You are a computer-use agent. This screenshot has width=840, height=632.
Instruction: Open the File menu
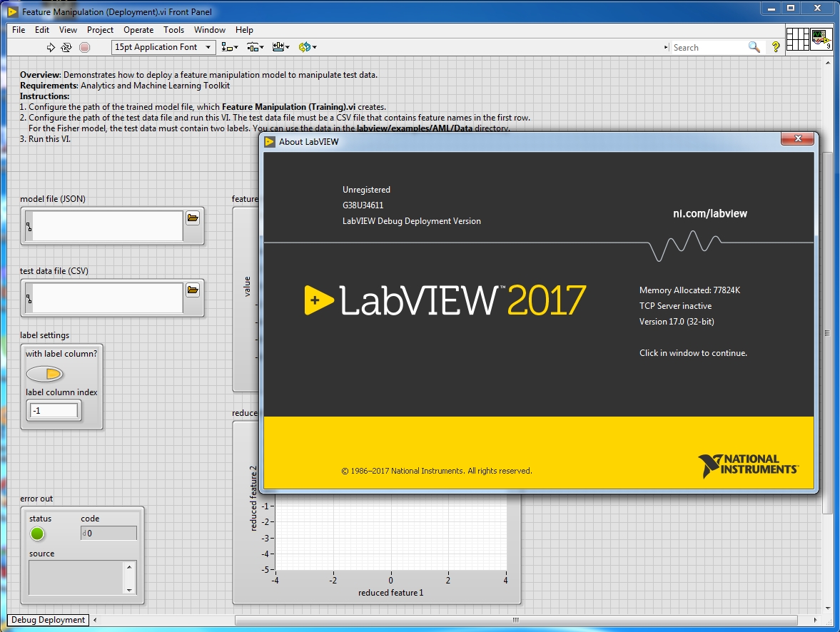tap(19, 30)
